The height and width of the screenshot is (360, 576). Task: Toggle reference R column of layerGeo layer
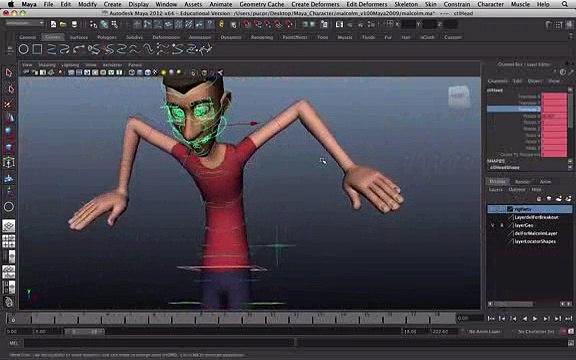pos(501,225)
